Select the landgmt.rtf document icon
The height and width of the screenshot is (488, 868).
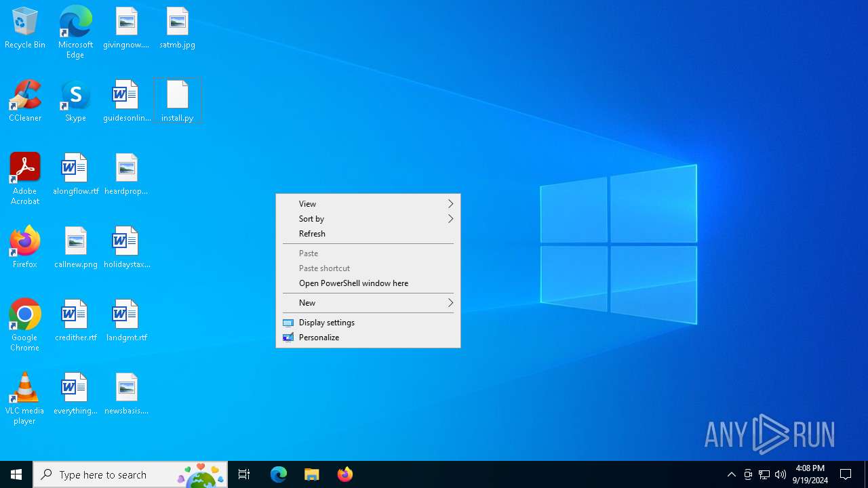(126, 321)
